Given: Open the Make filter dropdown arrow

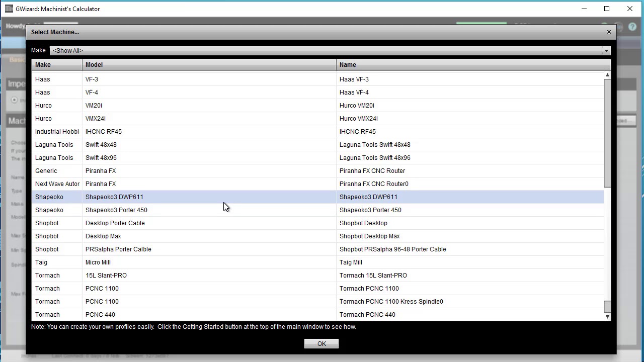Looking at the screenshot, I should [606, 50].
